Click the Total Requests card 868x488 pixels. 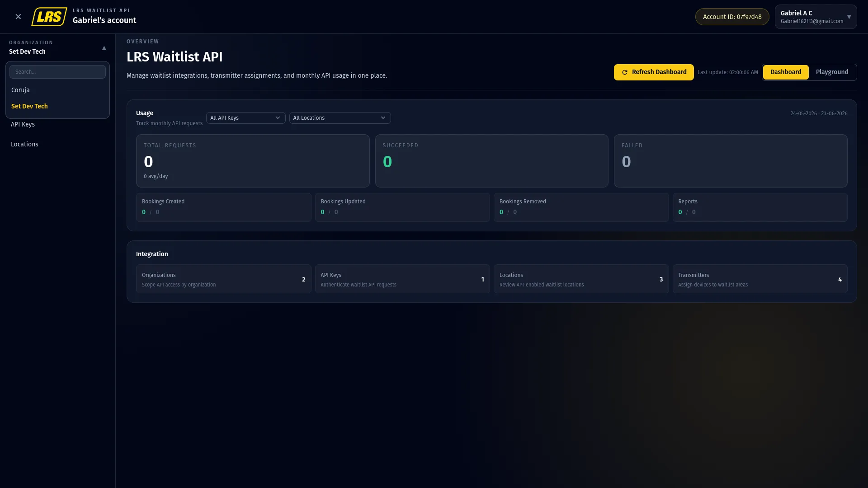click(253, 161)
